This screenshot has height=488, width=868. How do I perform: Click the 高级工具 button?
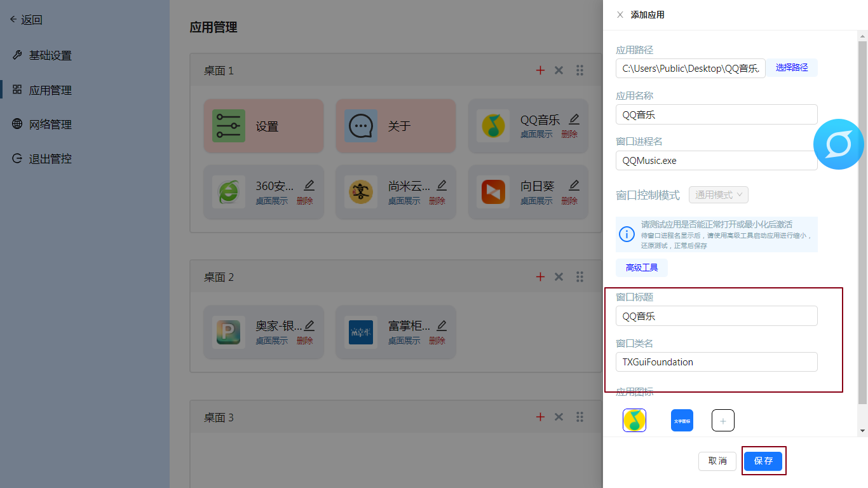point(642,268)
